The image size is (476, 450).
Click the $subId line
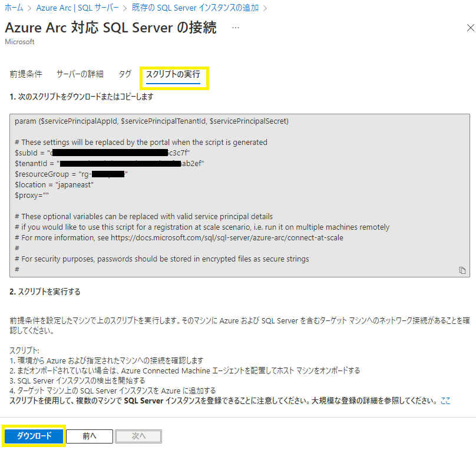(x=103, y=153)
